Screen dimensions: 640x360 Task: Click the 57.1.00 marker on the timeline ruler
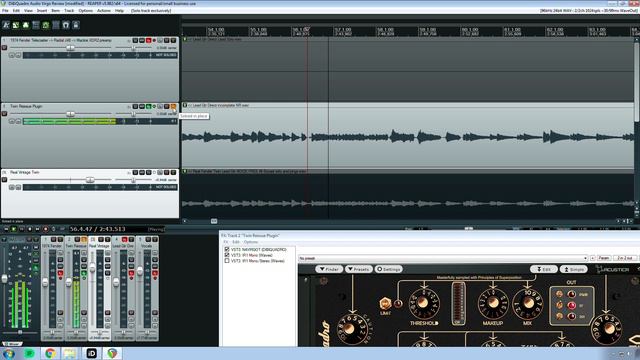point(343,30)
